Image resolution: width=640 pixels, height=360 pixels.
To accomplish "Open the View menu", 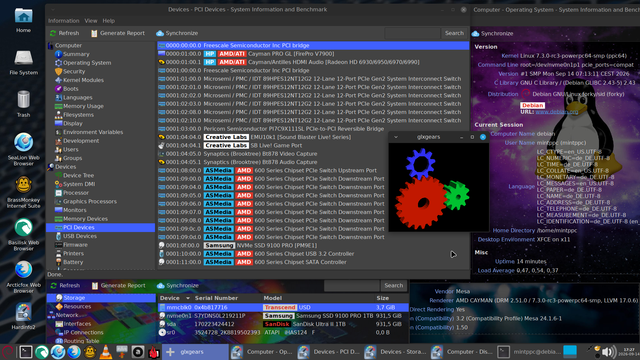I will 91,21.
